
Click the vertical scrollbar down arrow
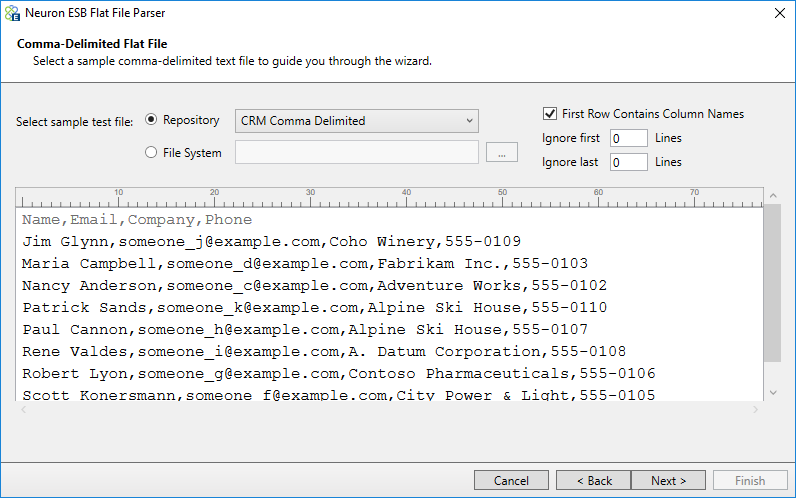click(773, 392)
